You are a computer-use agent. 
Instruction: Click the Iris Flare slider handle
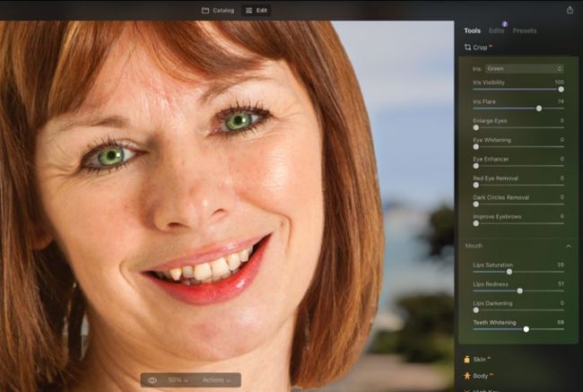(x=539, y=109)
